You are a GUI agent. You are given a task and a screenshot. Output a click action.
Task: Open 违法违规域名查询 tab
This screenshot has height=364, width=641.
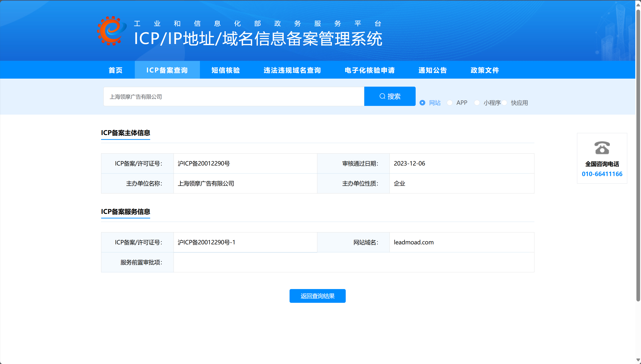(292, 70)
